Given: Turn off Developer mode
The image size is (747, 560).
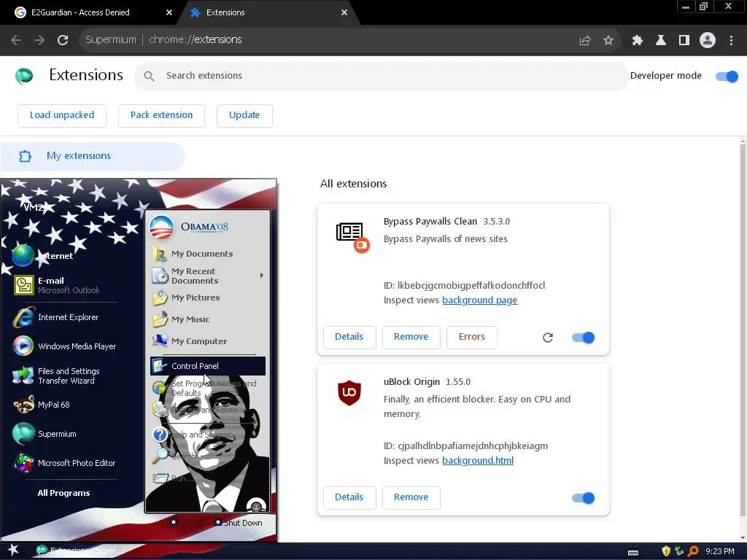Looking at the screenshot, I should (727, 76).
